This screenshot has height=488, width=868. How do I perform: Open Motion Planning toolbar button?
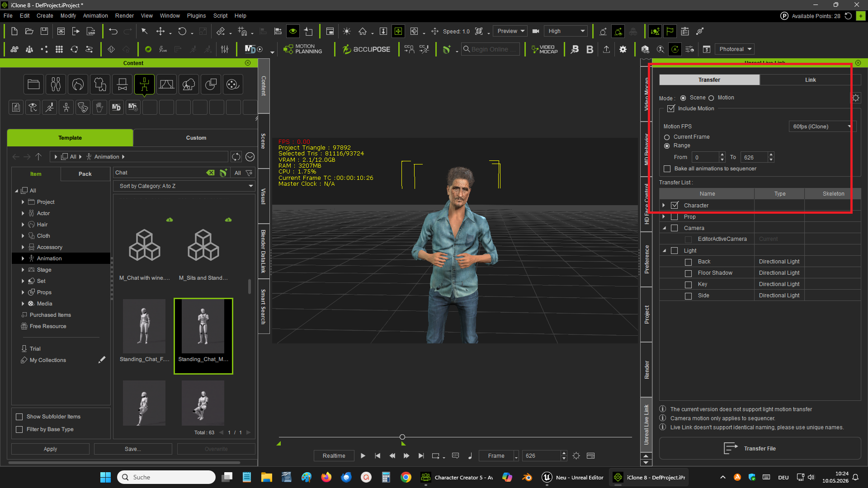click(302, 49)
